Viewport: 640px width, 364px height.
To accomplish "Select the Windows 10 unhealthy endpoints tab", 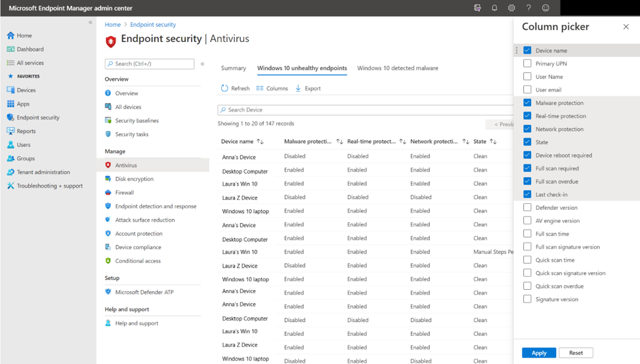I will tap(302, 68).
